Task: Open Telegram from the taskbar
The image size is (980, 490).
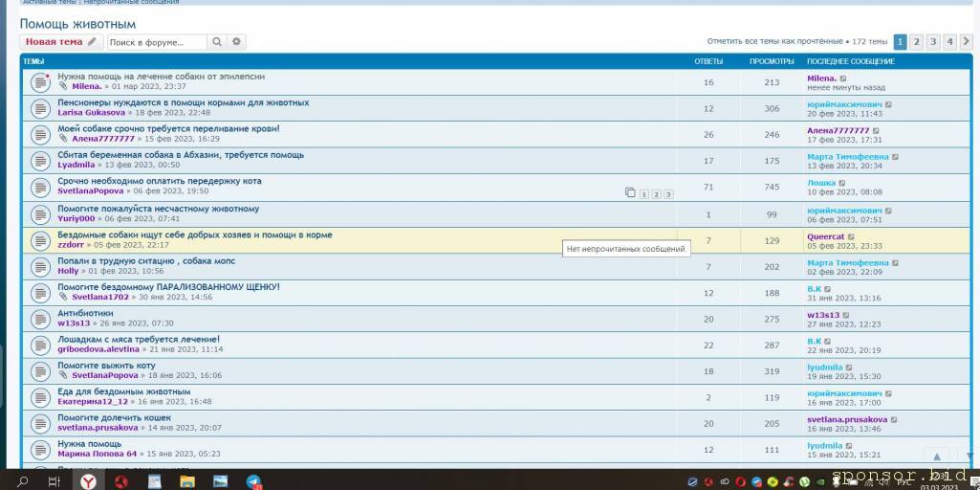Action: 253,480
